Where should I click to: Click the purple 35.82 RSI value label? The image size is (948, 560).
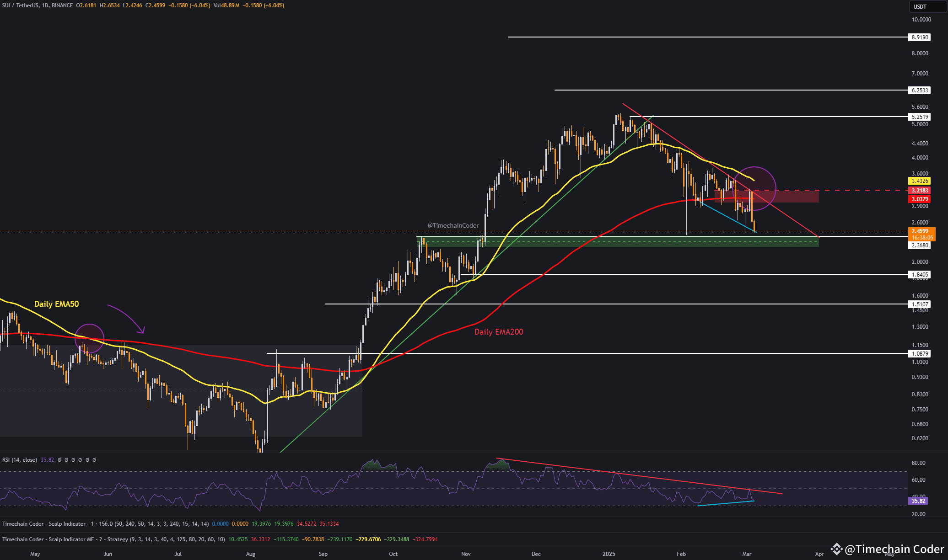918,501
